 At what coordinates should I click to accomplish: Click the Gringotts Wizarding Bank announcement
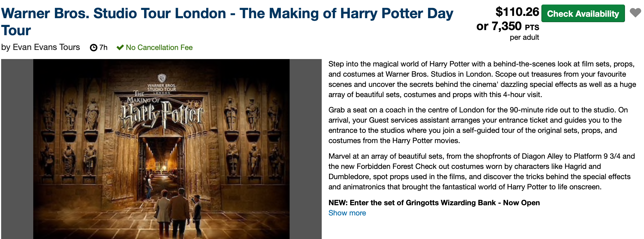[x=434, y=203]
